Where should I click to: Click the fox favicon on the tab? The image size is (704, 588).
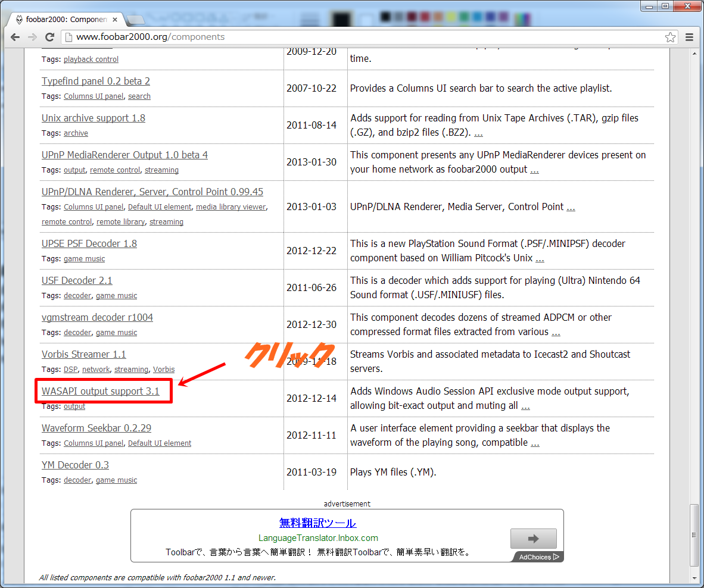19,19
